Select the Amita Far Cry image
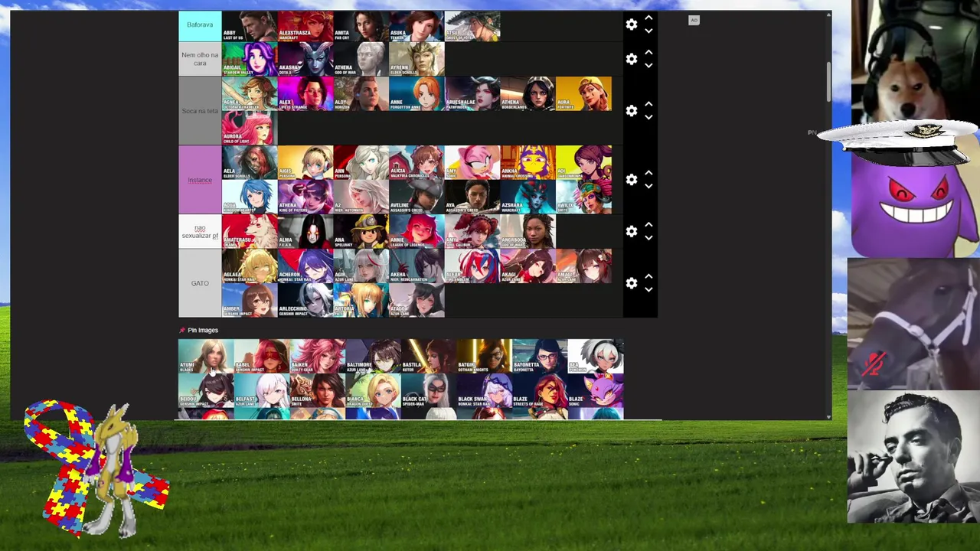Image resolution: width=980 pixels, height=551 pixels. coord(361,24)
